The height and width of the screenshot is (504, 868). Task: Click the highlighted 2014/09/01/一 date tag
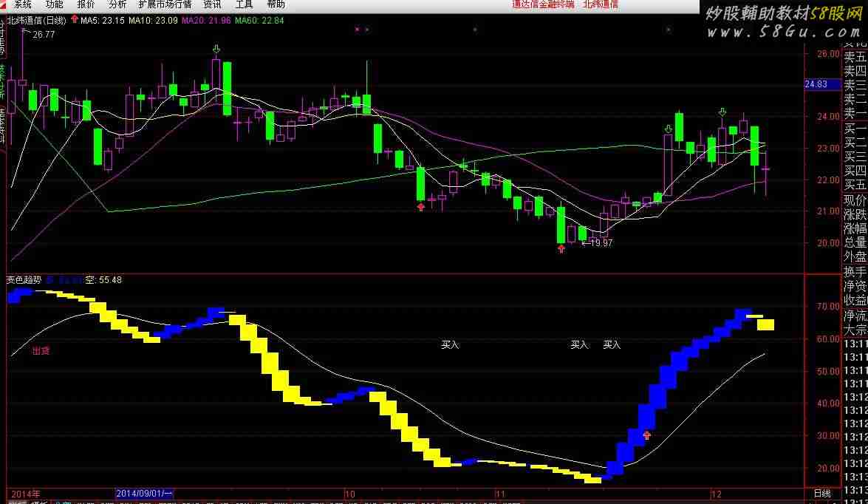[x=145, y=494]
